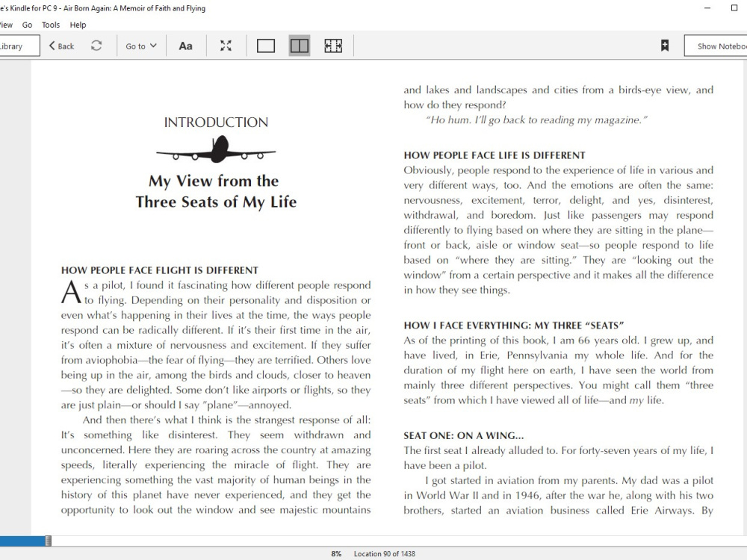The height and width of the screenshot is (560, 747).
Task: Open the Tools menu
Action: 51,25
